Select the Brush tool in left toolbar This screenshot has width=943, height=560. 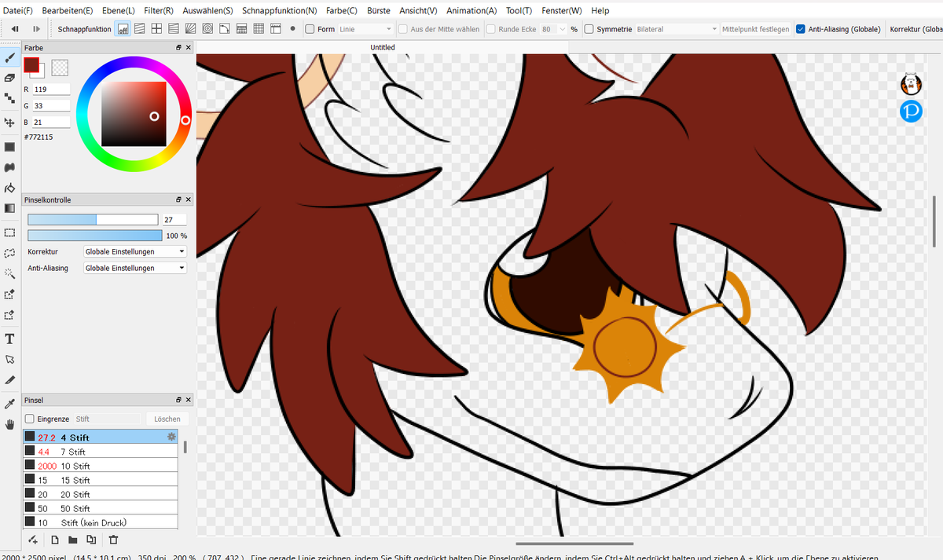pyautogui.click(x=9, y=57)
